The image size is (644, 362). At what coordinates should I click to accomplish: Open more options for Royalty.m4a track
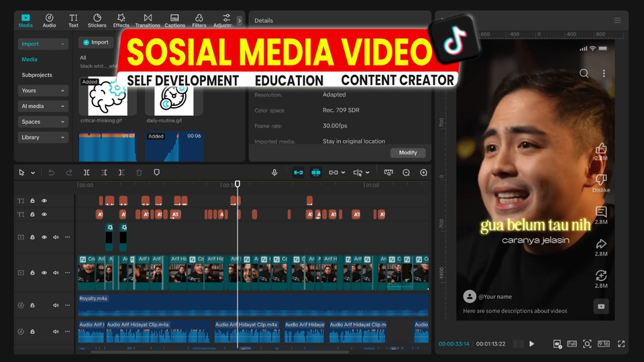(67, 306)
